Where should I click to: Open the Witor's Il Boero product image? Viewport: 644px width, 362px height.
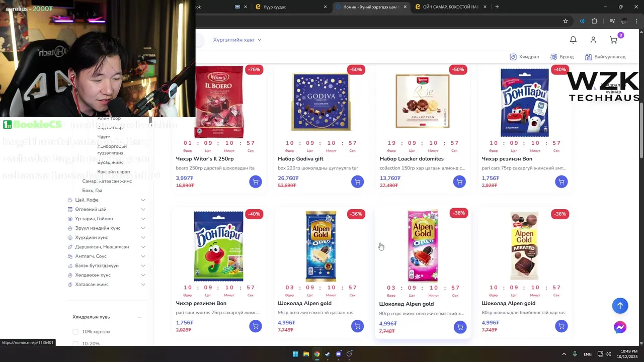(219, 102)
